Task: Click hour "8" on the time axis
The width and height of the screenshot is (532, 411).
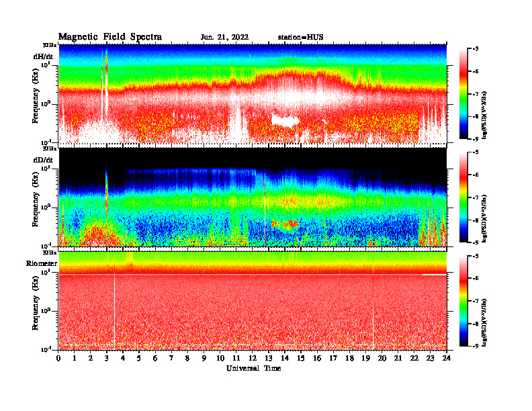Action: click(187, 358)
